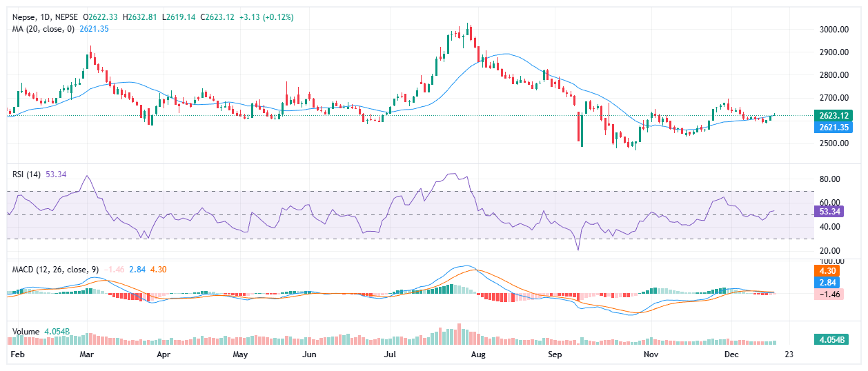Click the orange 4.30 MACD signal axis tag
The width and height of the screenshot is (868, 371).
pyautogui.click(x=828, y=272)
